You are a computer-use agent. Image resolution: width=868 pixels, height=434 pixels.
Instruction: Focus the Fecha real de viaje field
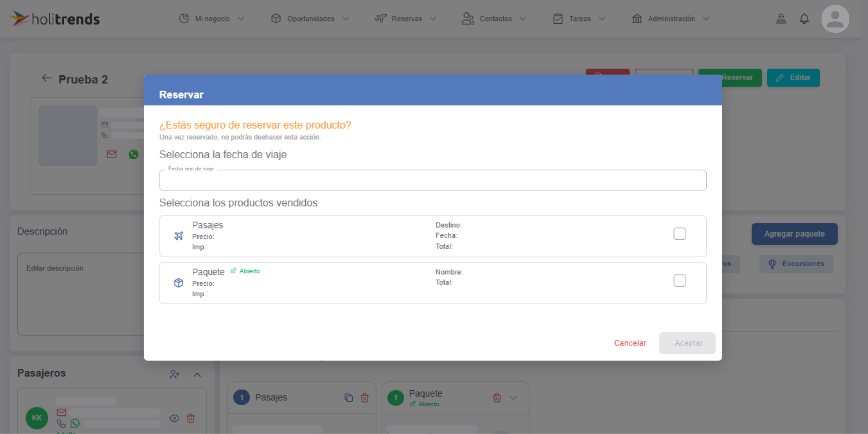pyautogui.click(x=432, y=181)
